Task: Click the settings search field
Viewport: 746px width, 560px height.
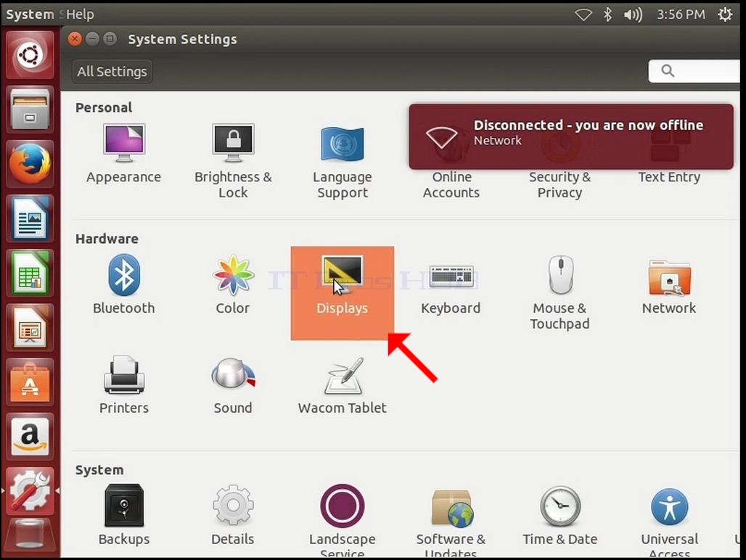Action: [694, 71]
